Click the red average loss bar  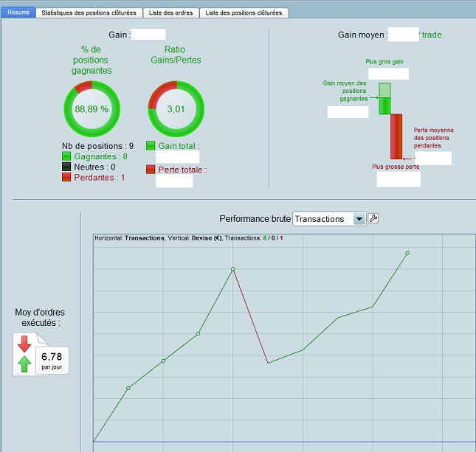(396, 136)
